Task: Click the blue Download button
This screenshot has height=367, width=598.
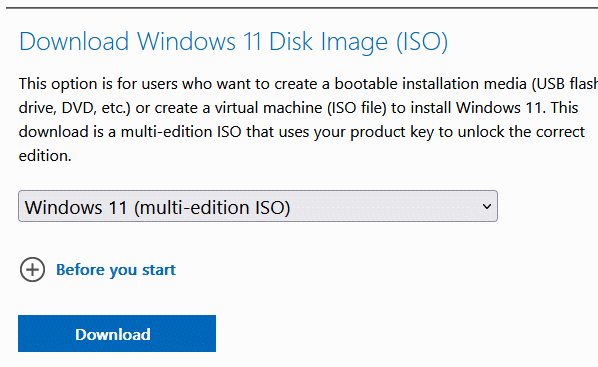Action: (x=117, y=333)
